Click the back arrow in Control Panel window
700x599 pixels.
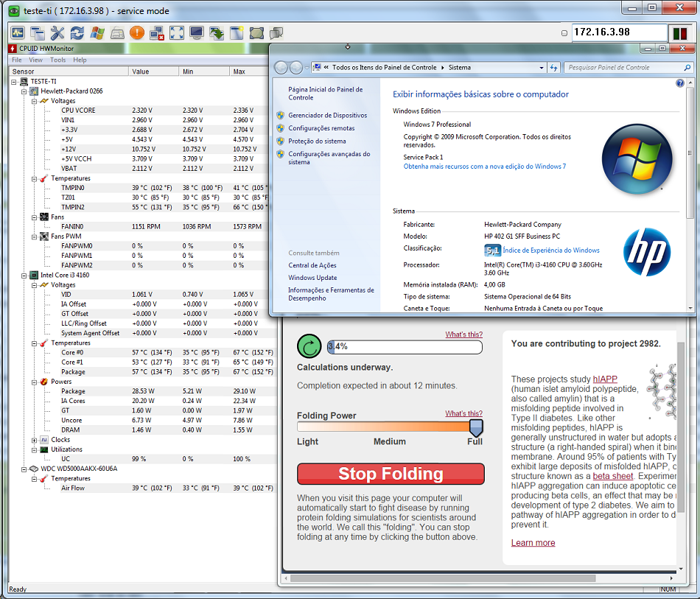281,67
